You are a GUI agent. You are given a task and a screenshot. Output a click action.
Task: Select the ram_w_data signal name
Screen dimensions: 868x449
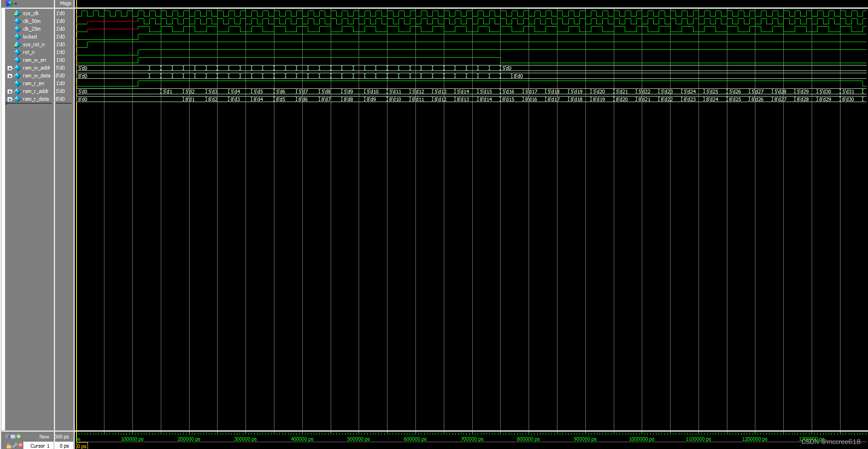tap(37, 76)
